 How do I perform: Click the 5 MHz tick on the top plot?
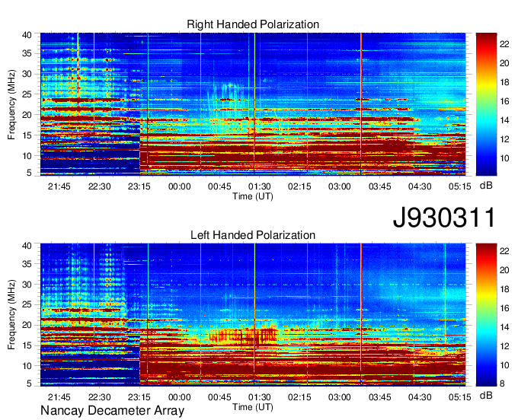[30, 172]
